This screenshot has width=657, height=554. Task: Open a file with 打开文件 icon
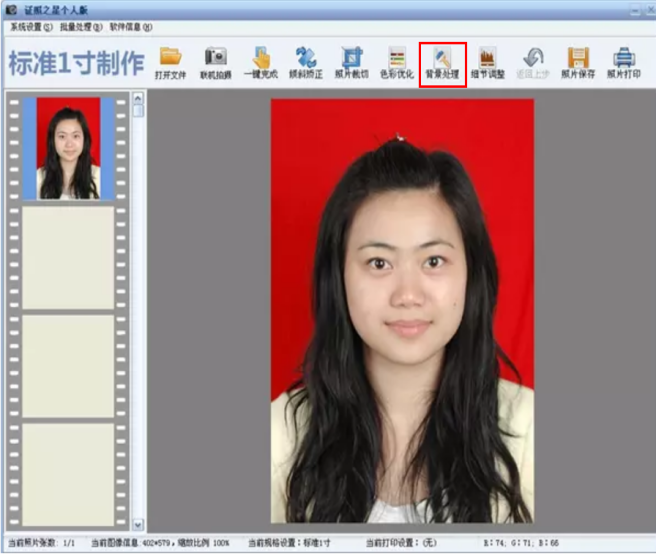coord(171,63)
